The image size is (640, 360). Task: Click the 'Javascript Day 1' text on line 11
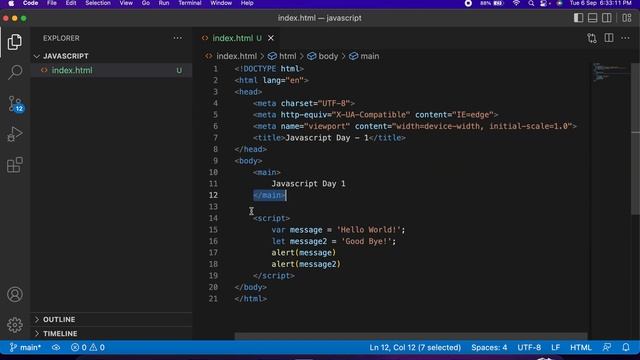(308, 184)
